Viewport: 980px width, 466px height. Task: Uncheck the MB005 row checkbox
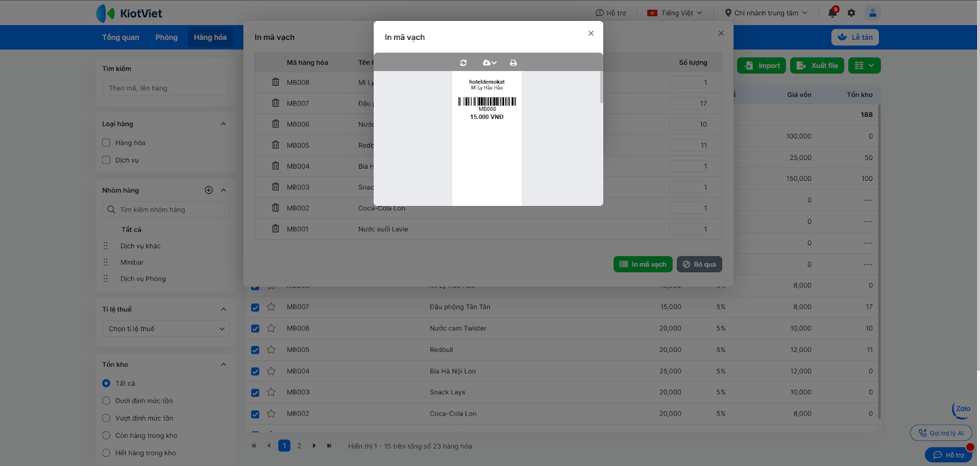click(255, 350)
